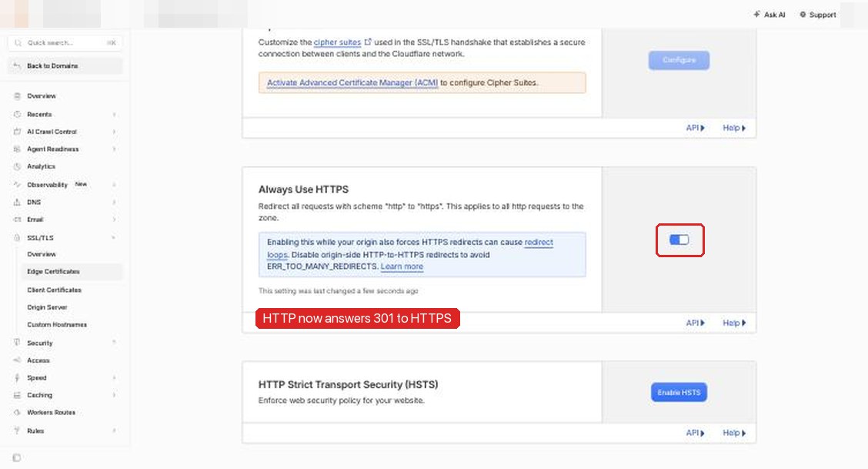Click the Rules filter icon
Image resolution: width=868 pixels, height=469 pixels.
[17, 430]
